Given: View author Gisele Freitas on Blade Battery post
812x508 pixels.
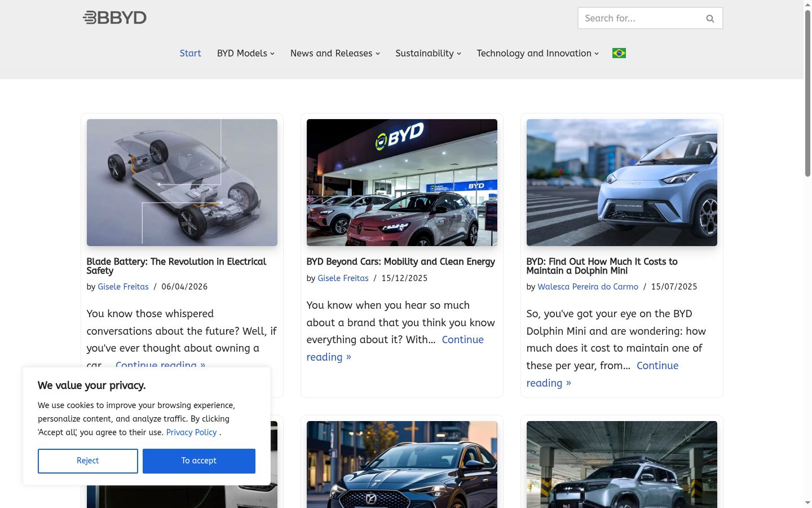Looking at the screenshot, I should (123, 287).
